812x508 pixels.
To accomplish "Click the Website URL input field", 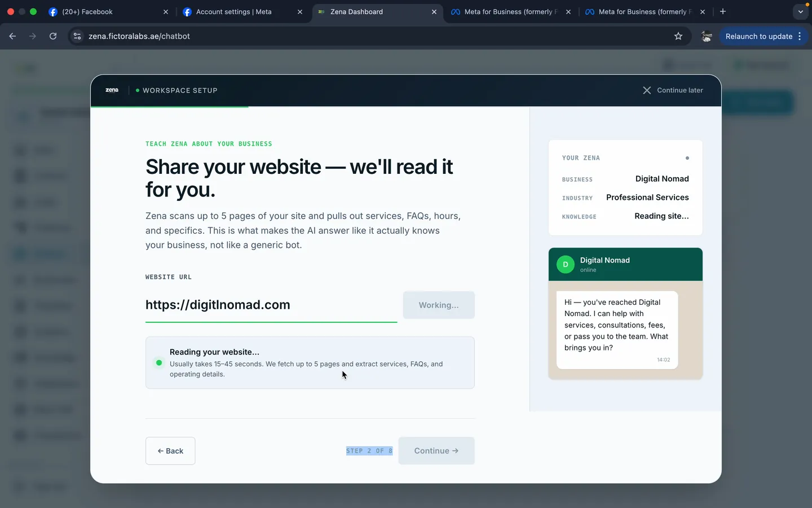I will 271,305.
